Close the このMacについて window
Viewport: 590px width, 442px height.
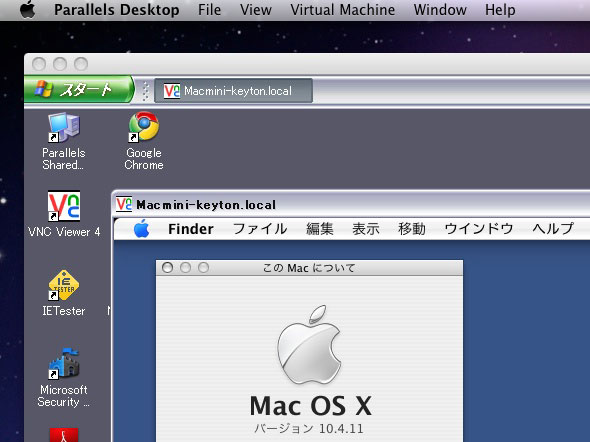pos(167,268)
